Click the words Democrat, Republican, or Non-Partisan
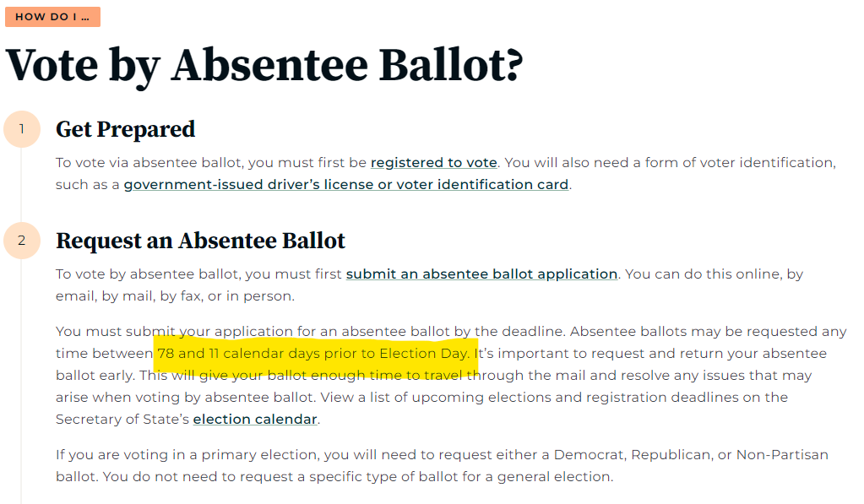 pyautogui.click(x=691, y=454)
